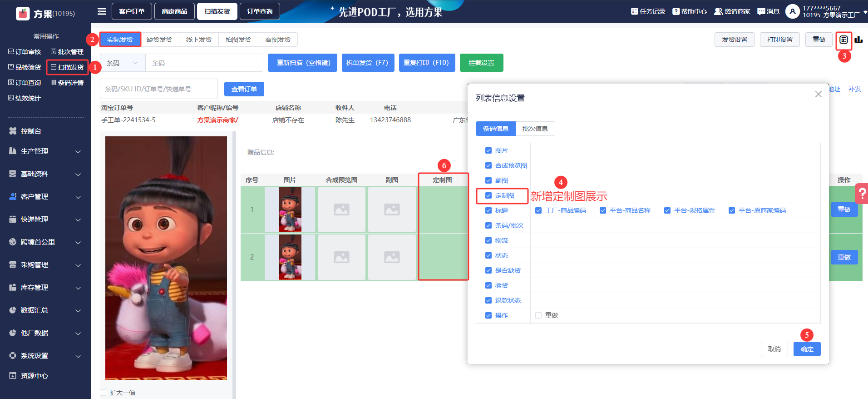Click 重新扫描 (空格键) button
The width and height of the screenshot is (868, 399).
tap(302, 63)
